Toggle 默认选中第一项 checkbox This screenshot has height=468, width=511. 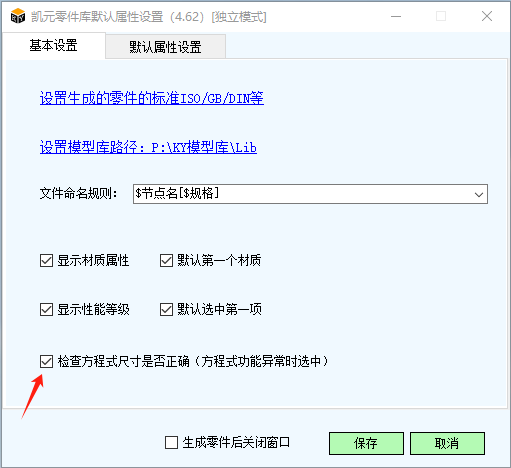[x=166, y=309]
